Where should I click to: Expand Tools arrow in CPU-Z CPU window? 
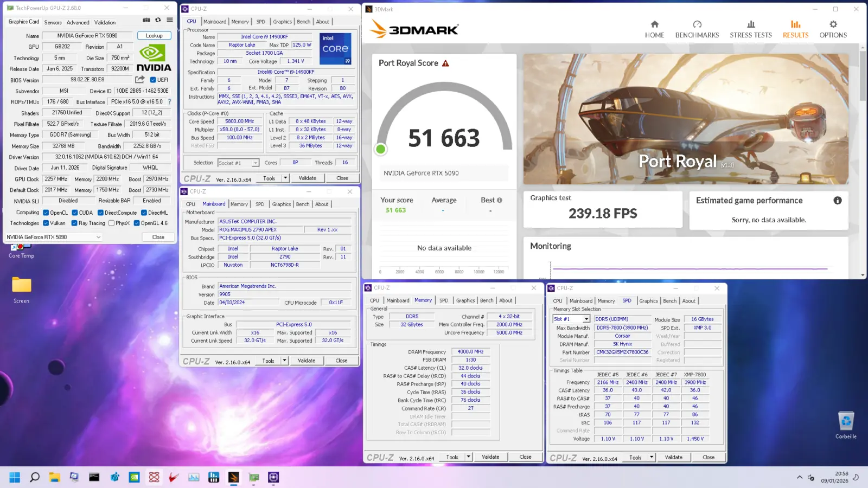coord(285,178)
